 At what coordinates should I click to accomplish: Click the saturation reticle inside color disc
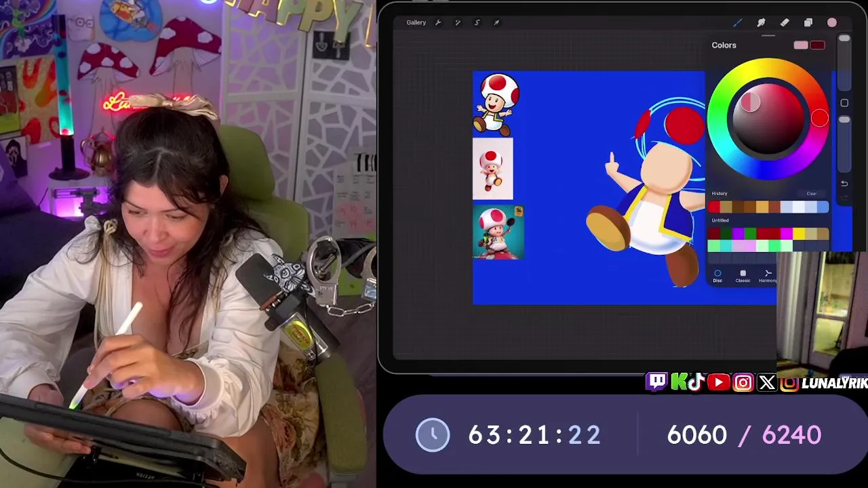coord(750,102)
